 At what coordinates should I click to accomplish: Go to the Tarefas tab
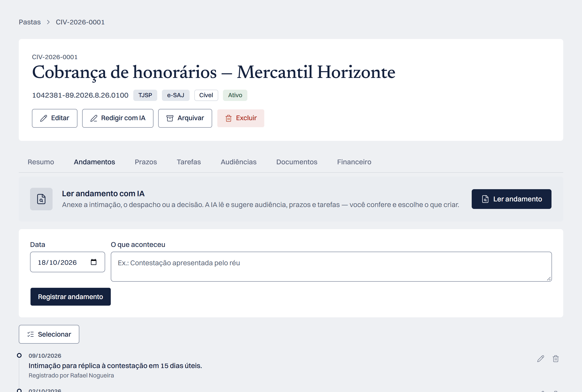click(189, 162)
